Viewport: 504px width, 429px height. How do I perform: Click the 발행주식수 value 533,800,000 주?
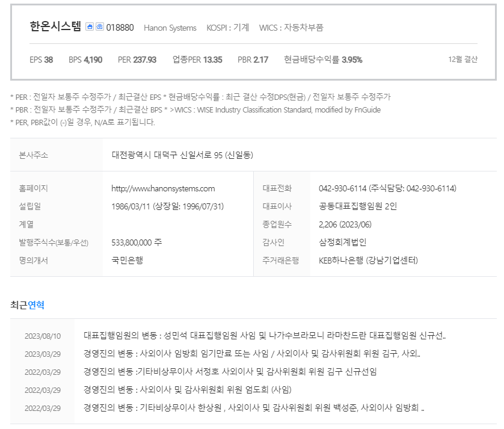[137, 242]
